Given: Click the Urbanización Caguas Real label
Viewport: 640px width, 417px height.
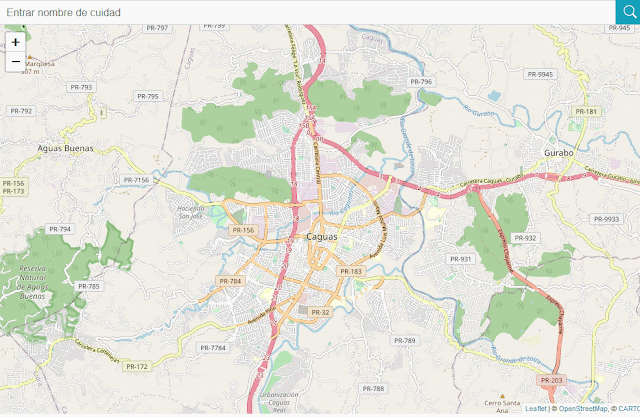Looking at the screenshot, I should (279, 402).
